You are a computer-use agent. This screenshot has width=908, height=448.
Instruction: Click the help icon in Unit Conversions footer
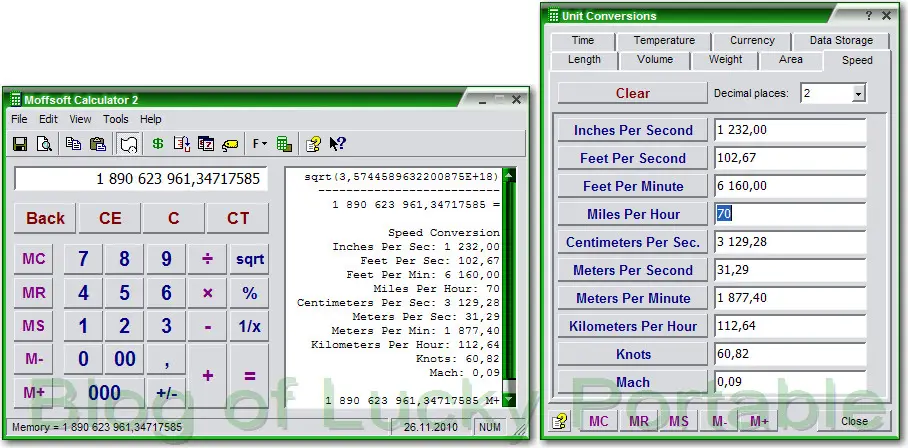point(559,421)
